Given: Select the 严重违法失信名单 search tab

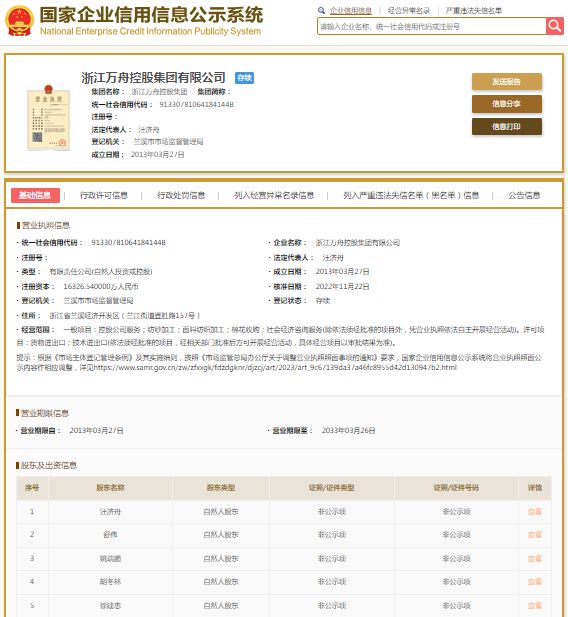Looking at the screenshot, I should click(474, 11).
